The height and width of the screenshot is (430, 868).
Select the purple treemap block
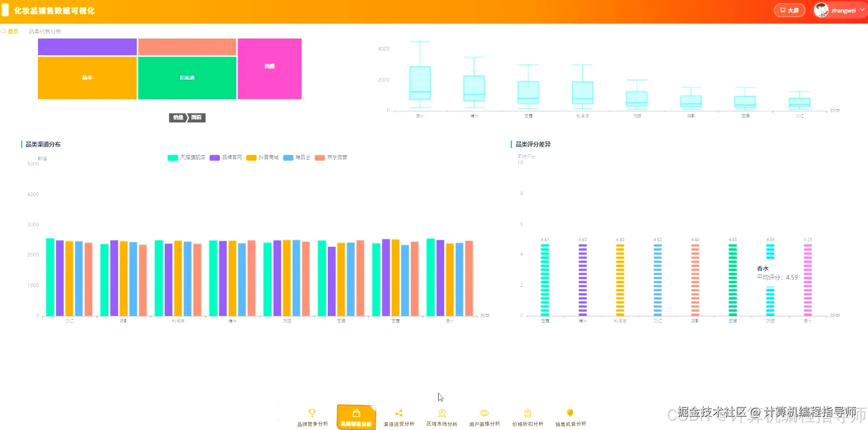[x=87, y=47]
